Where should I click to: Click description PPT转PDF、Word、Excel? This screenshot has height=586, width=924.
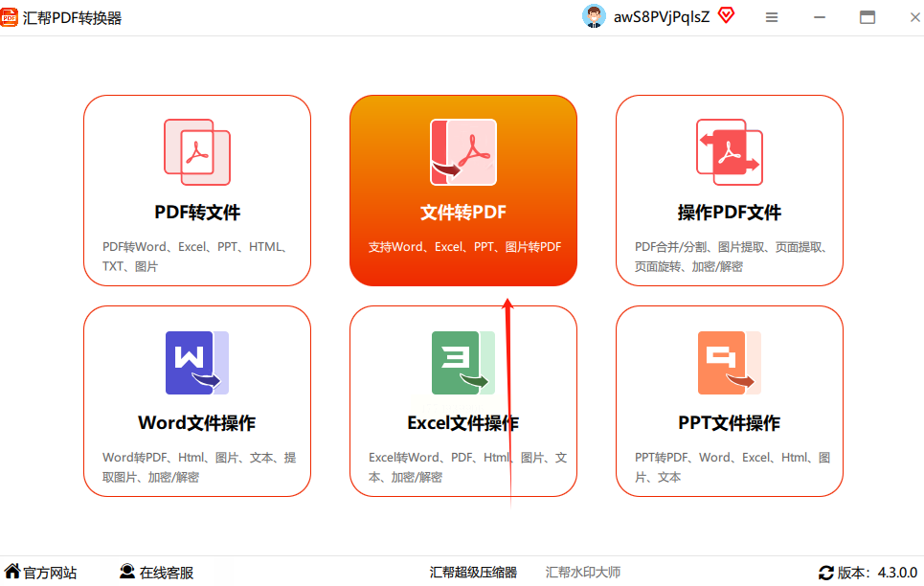click(732, 467)
